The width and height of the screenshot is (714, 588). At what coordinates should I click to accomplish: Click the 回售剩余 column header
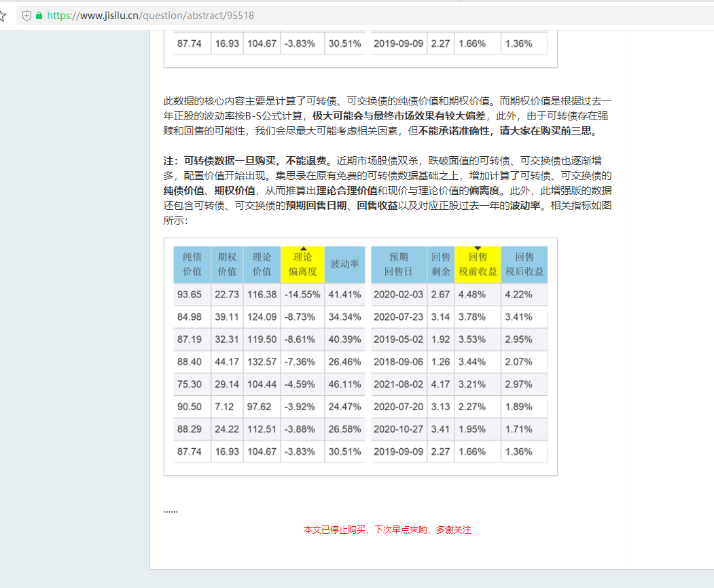[x=440, y=264]
